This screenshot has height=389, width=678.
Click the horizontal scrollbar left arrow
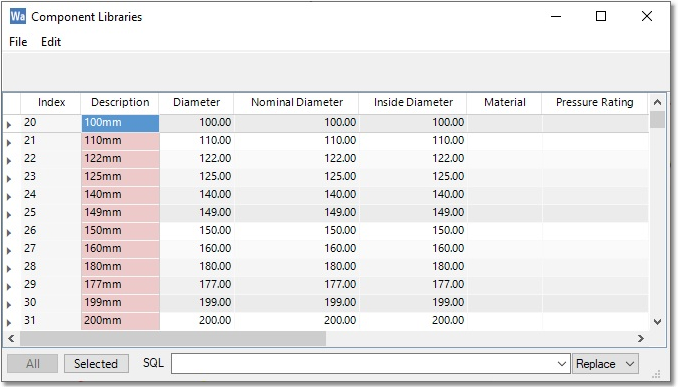11,339
